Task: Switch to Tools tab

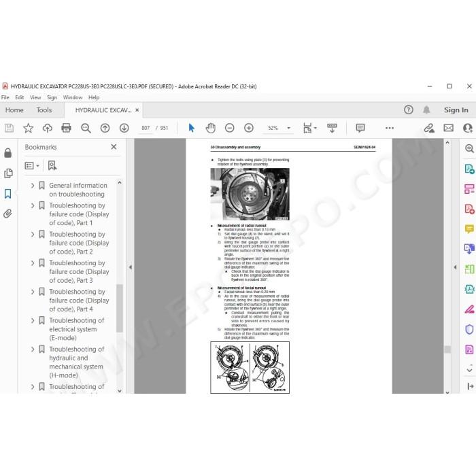Action: tap(44, 110)
